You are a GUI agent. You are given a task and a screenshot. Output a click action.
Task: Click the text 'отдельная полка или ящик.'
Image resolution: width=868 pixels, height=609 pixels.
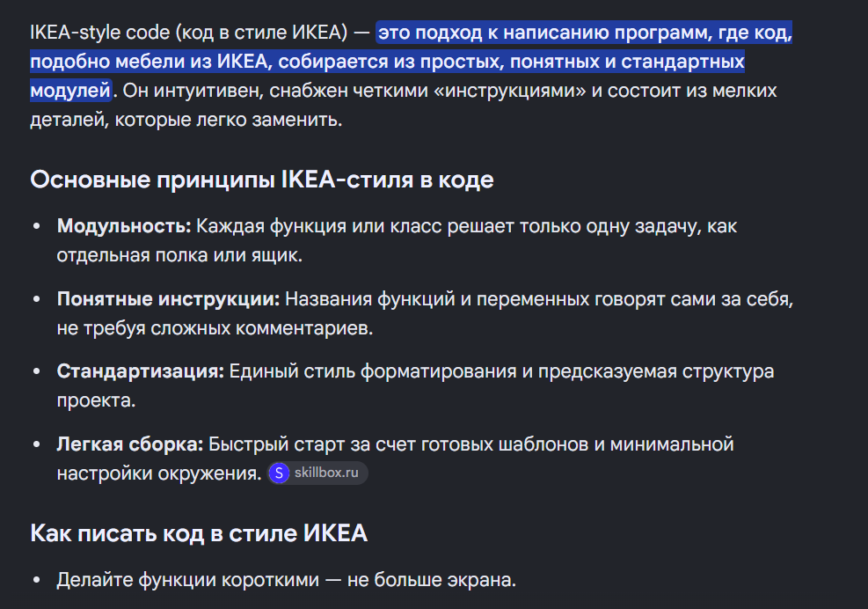pos(180,255)
